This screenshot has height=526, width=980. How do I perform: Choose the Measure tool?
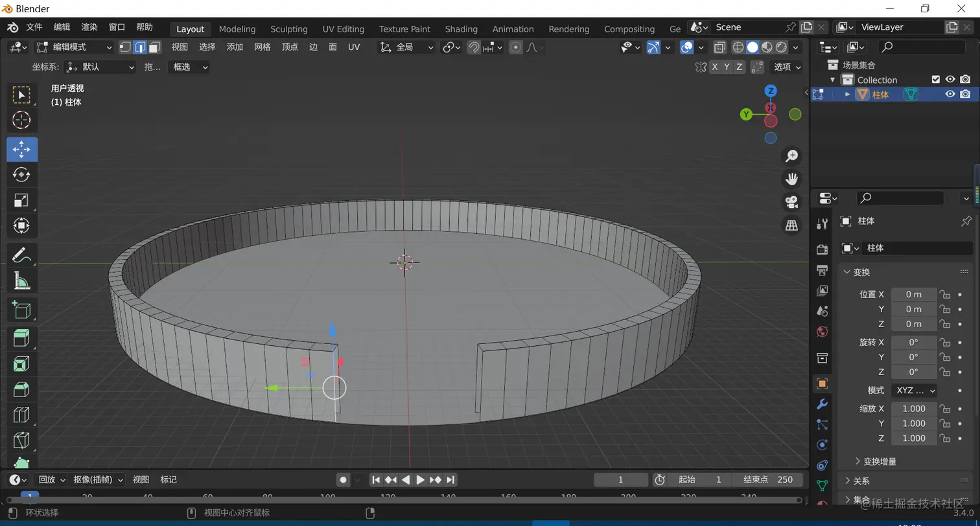(x=22, y=281)
